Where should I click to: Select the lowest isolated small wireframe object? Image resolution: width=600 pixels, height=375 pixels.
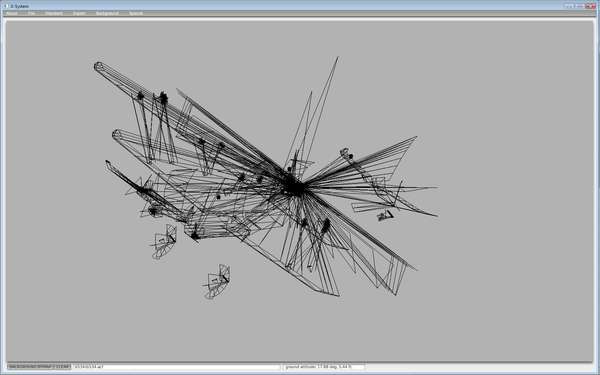click(217, 282)
